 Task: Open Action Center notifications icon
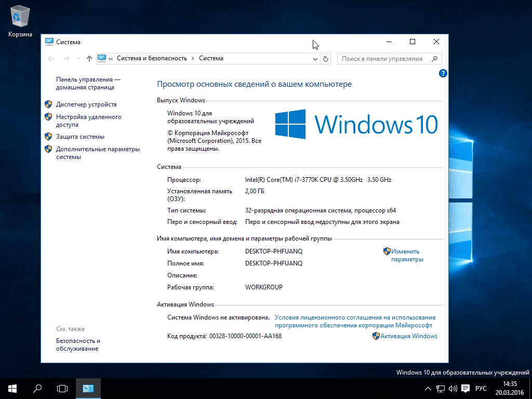[x=465, y=389]
